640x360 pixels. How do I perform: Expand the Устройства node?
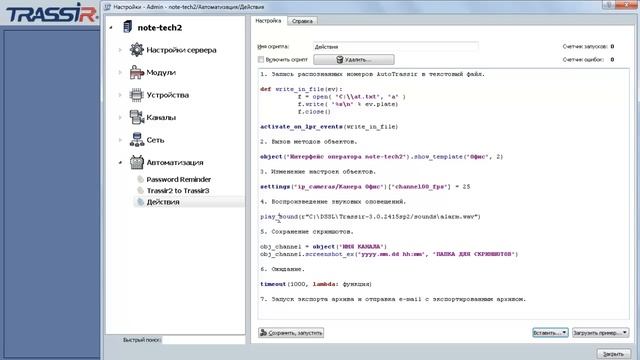120,95
